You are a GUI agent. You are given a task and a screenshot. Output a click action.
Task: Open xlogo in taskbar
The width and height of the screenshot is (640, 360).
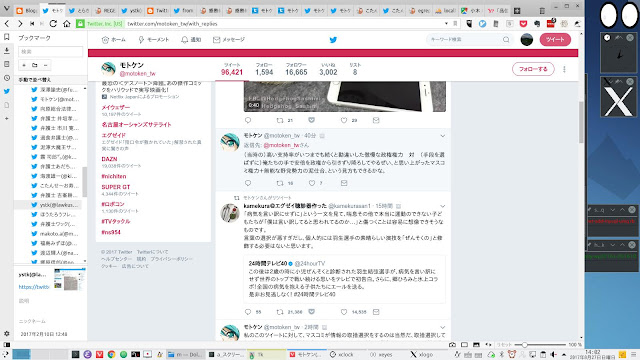[422, 354]
